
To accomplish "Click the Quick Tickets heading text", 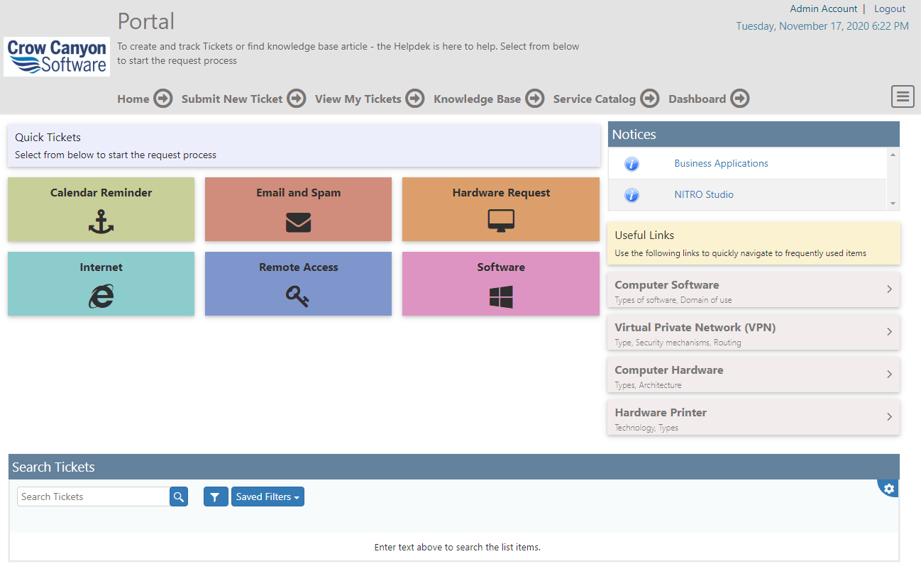I will point(48,137).
